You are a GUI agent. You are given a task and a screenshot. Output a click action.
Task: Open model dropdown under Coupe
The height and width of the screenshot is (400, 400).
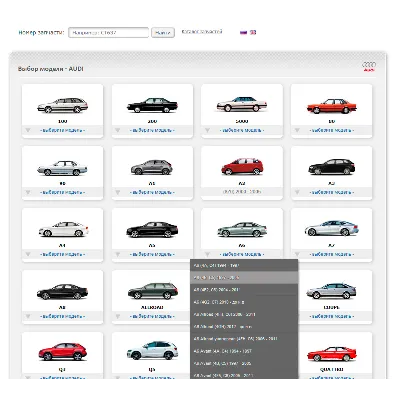tap(335, 316)
